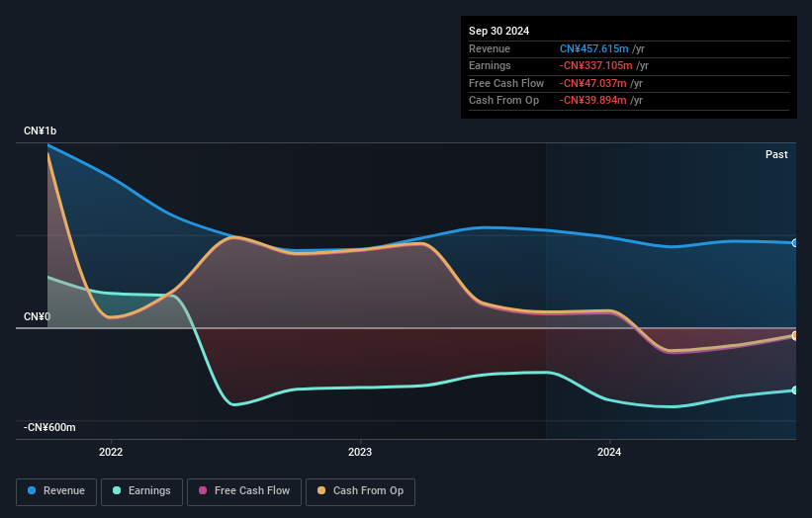This screenshot has height=518, width=812.
Task: Click the teal Earnings legend dot
Action: point(117,490)
